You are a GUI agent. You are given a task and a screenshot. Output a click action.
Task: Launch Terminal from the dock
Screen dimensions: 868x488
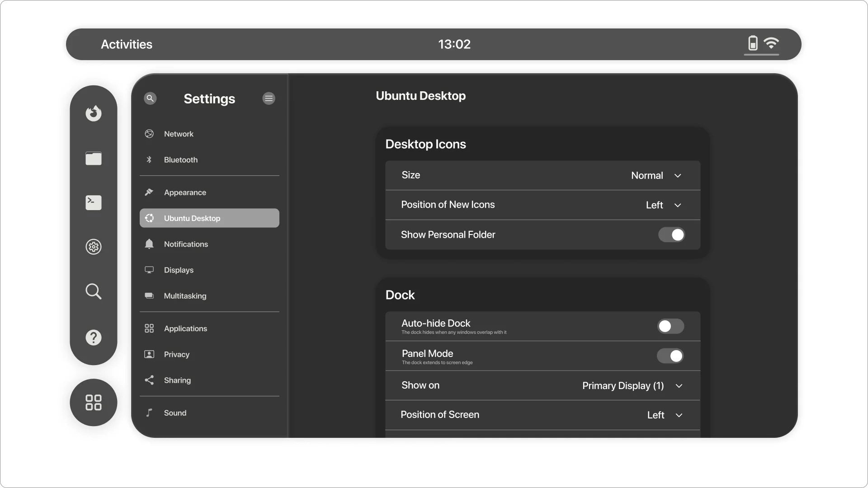pyautogui.click(x=94, y=202)
